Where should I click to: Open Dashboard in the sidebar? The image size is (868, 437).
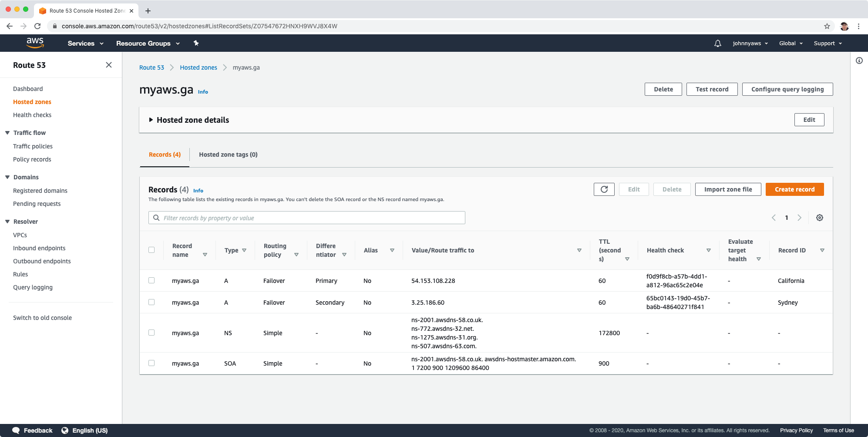(x=28, y=89)
